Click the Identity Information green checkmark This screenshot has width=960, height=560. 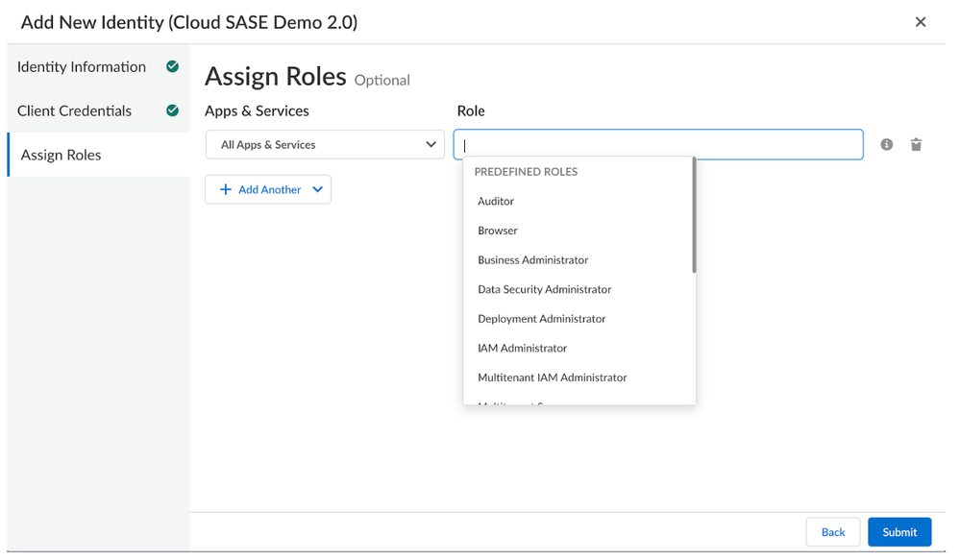pyautogui.click(x=172, y=66)
